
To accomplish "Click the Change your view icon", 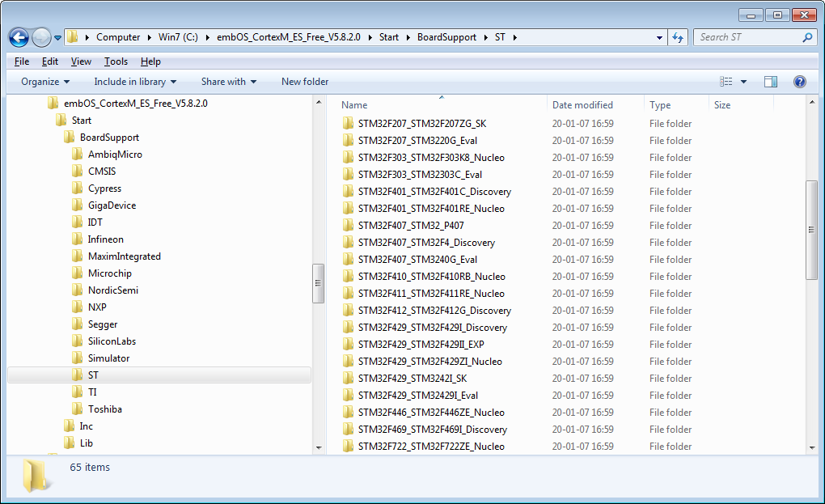I will 729,81.
